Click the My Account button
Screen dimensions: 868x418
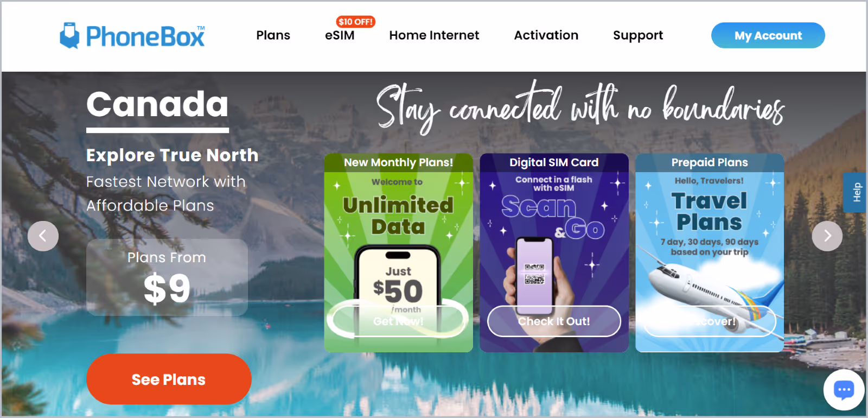pyautogui.click(x=768, y=35)
